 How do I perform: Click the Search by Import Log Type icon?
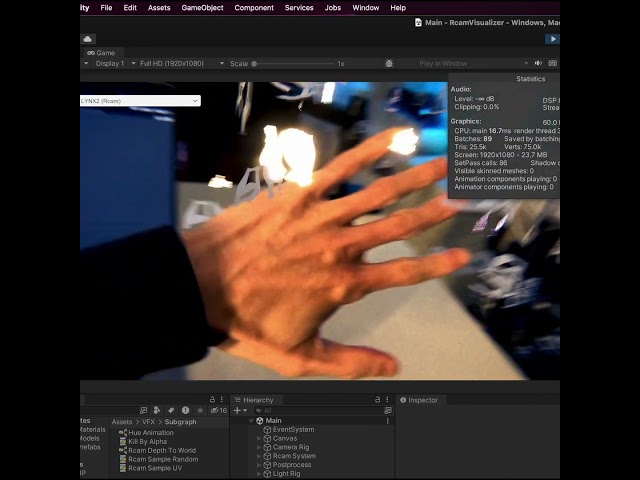tap(185, 410)
